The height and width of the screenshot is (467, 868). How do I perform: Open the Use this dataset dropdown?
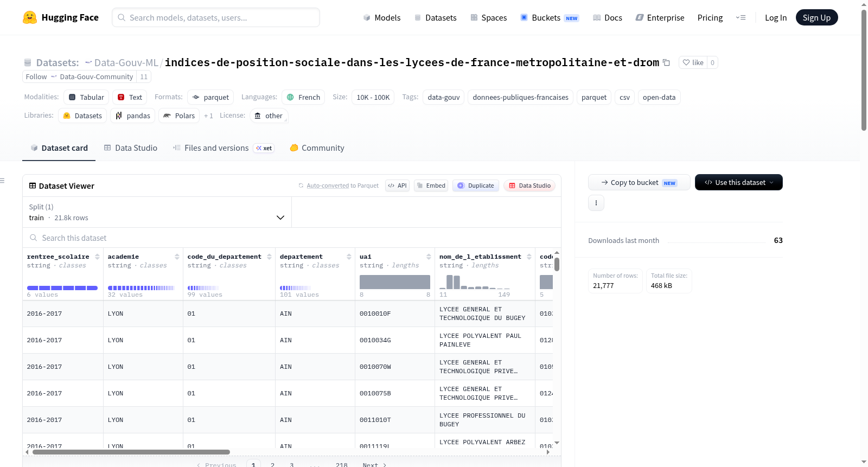click(x=739, y=182)
